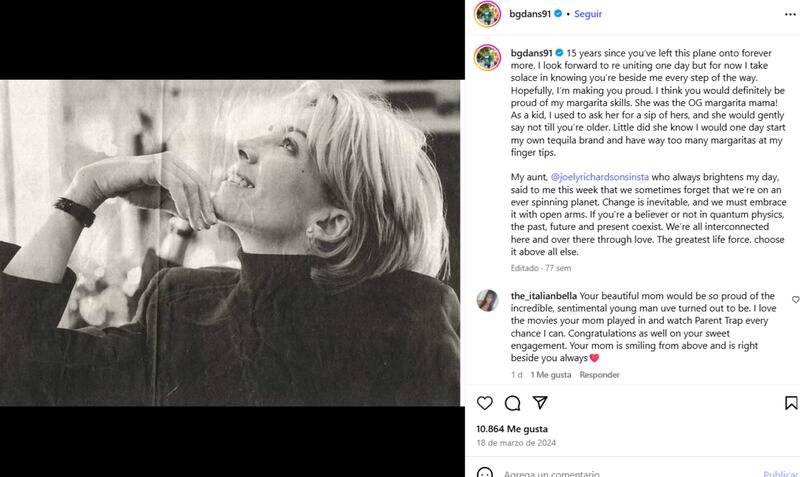Click the black-and-white post photo
Screen dimensions: 800x477
[x=230, y=243]
